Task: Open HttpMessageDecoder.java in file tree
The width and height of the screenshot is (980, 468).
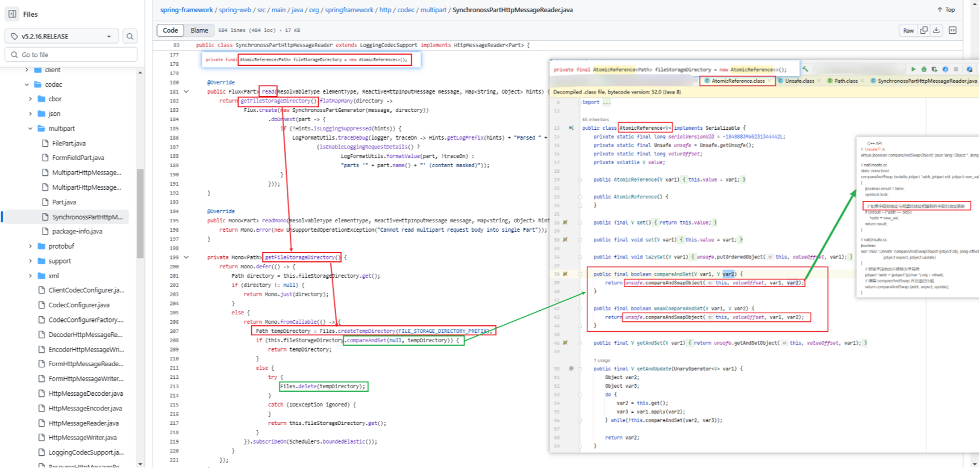Action: click(x=85, y=393)
